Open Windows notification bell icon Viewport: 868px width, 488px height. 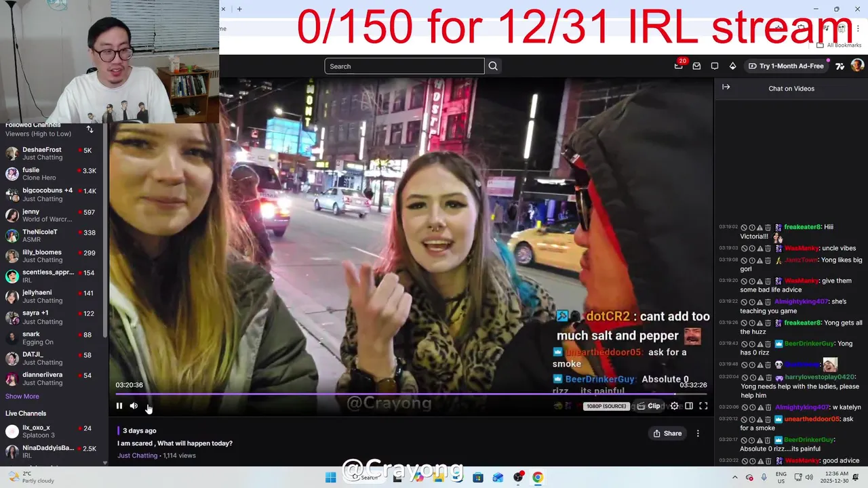click(856, 477)
